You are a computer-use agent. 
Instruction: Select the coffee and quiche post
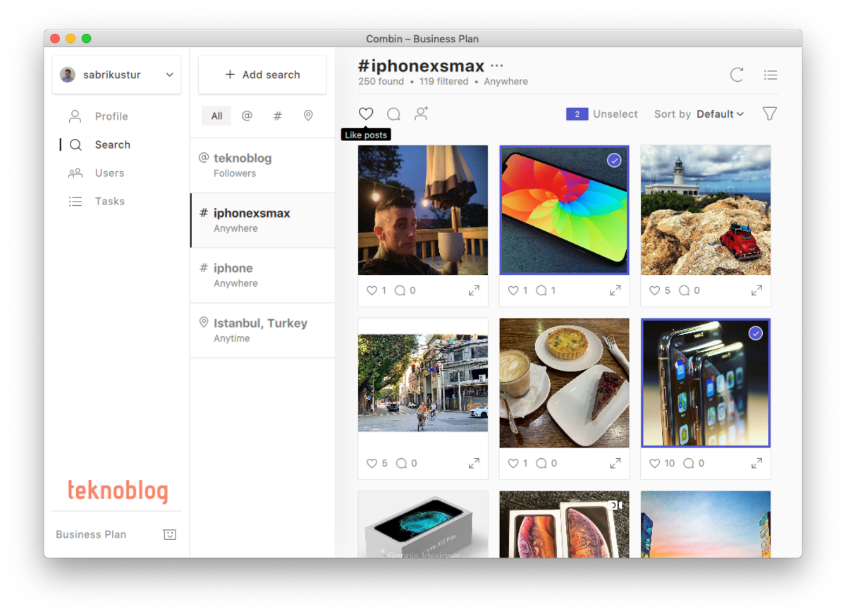(x=564, y=383)
